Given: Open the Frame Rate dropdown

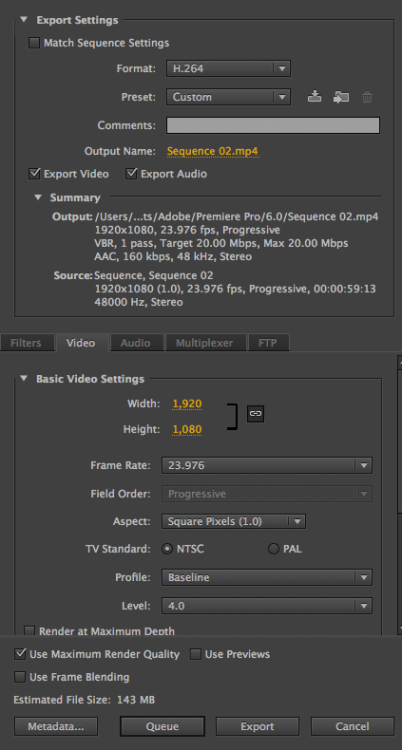Looking at the screenshot, I should (x=267, y=465).
